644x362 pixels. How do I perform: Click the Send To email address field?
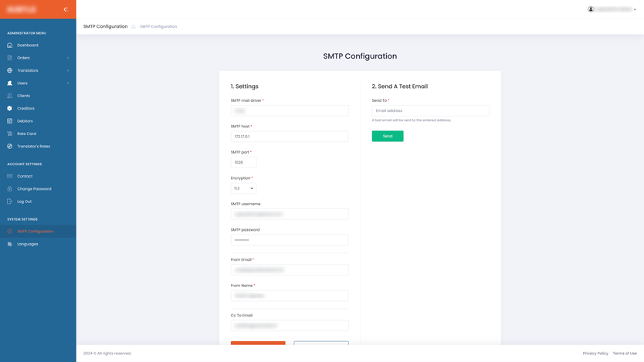430,111
